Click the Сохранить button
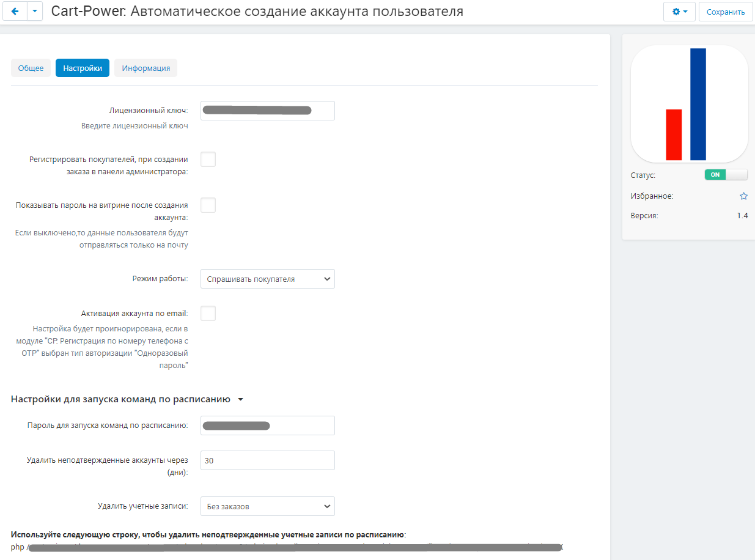The image size is (755, 560). [726, 12]
